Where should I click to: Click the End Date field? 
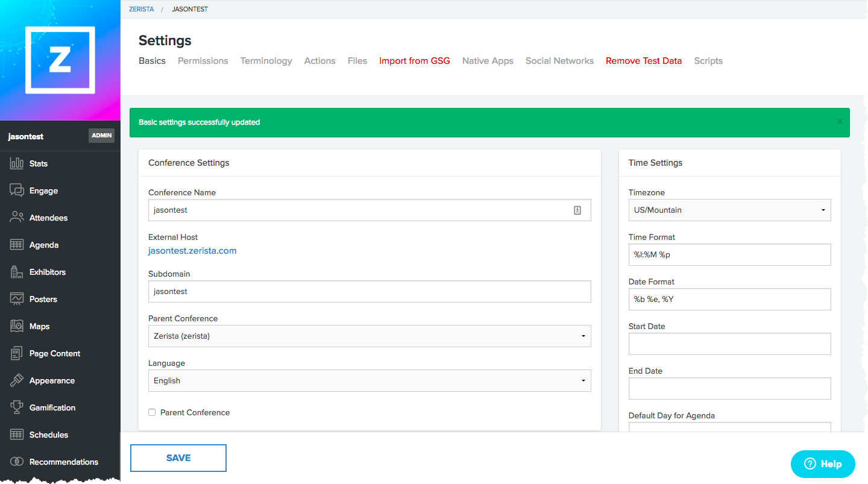point(729,388)
